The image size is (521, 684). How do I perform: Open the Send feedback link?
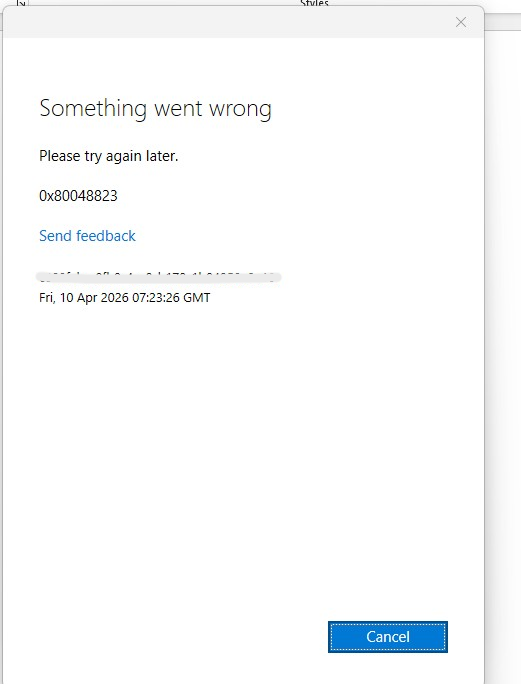[x=87, y=236]
